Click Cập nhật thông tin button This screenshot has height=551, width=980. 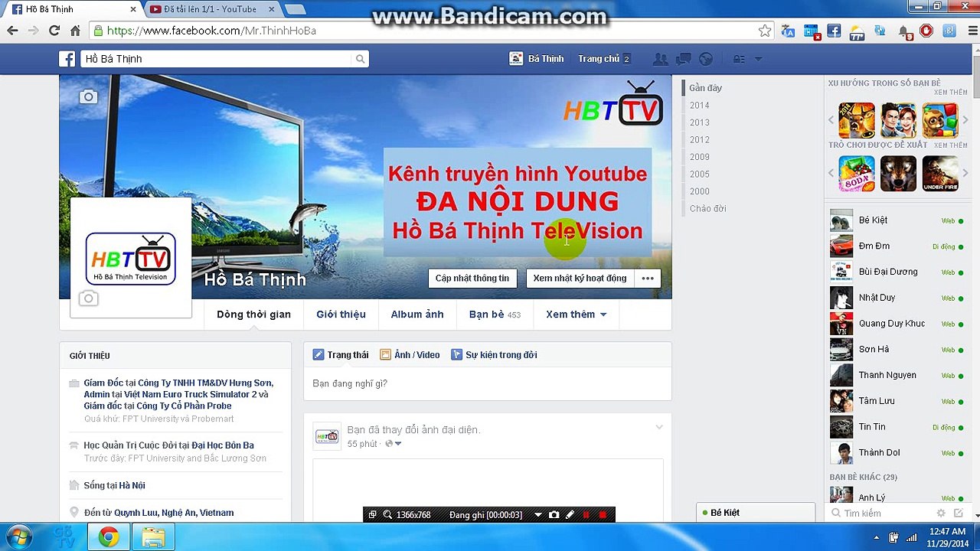[472, 279]
